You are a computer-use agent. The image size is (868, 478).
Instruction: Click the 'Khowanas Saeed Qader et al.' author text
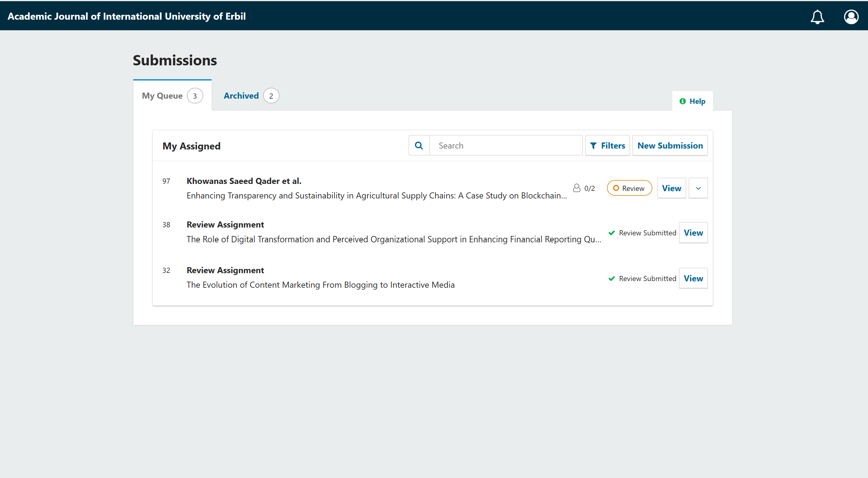pyautogui.click(x=244, y=181)
